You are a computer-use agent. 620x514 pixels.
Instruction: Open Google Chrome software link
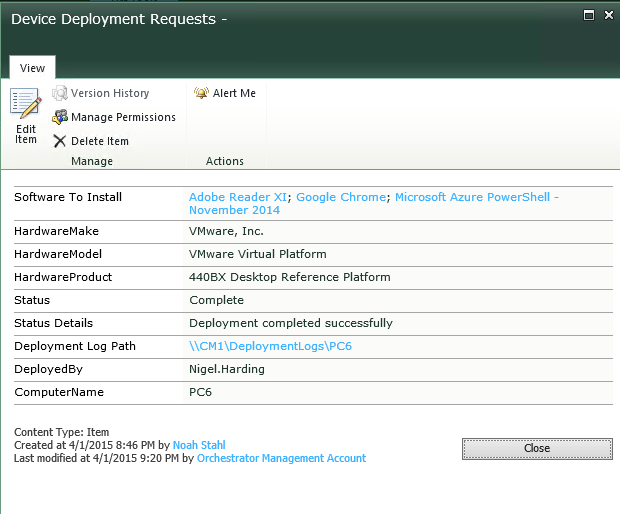(x=341, y=197)
